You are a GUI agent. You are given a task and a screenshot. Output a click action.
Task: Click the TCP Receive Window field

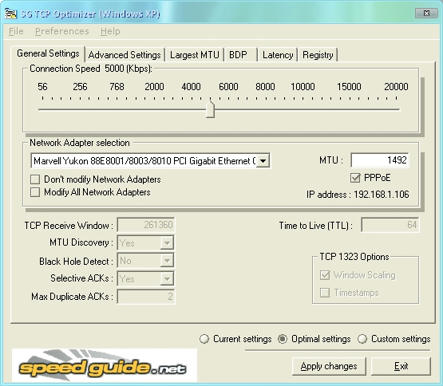tap(146, 225)
